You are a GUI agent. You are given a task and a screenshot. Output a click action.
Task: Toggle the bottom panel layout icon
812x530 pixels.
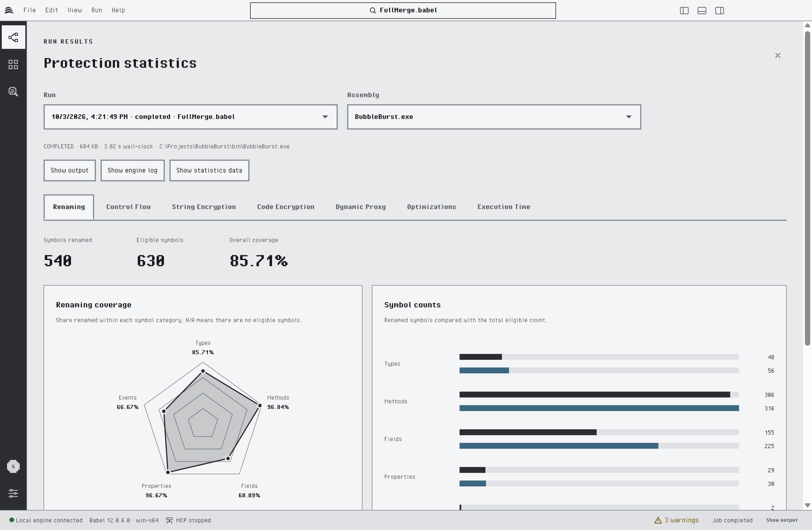pos(702,11)
